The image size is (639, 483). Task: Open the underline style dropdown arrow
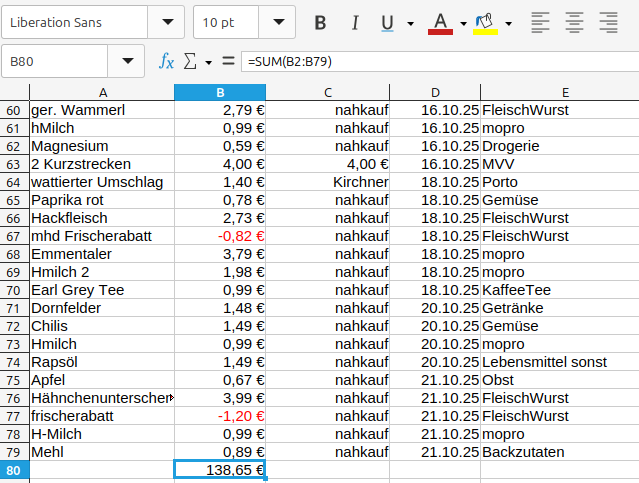[x=411, y=23]
